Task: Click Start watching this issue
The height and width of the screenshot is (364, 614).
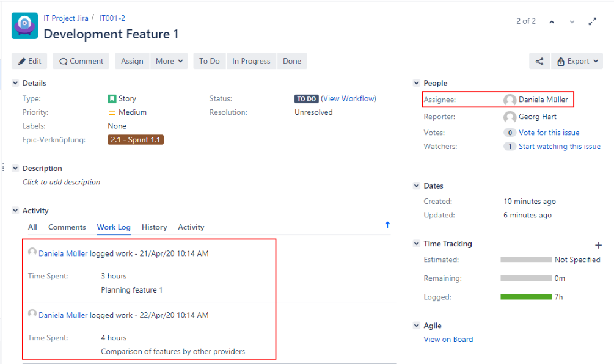Action: click(x=559, y=147)
